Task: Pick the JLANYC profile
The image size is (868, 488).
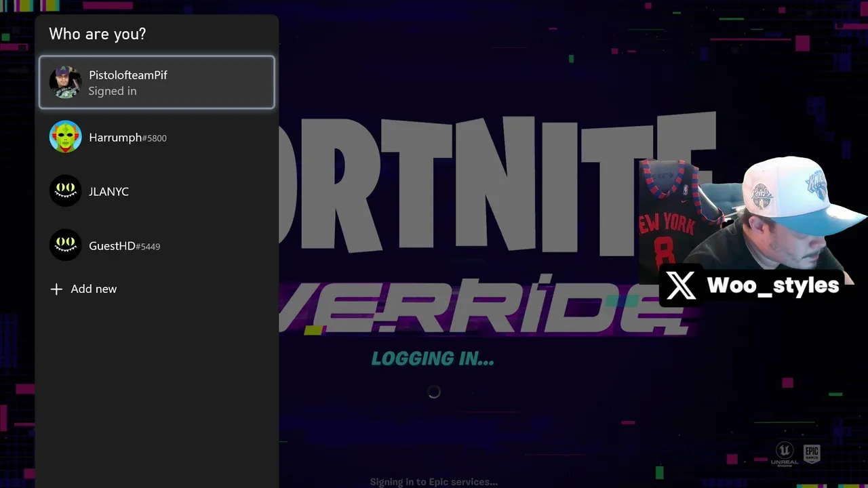Action: click(x=157, y=191)
